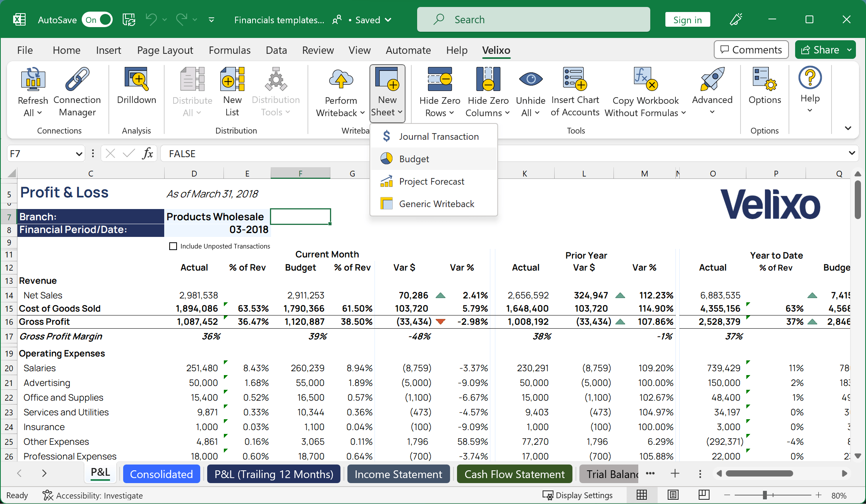This screenshot has width=866, height=504.
Task: Click the zoom slider handle
Action: click(x=765, y=495)
